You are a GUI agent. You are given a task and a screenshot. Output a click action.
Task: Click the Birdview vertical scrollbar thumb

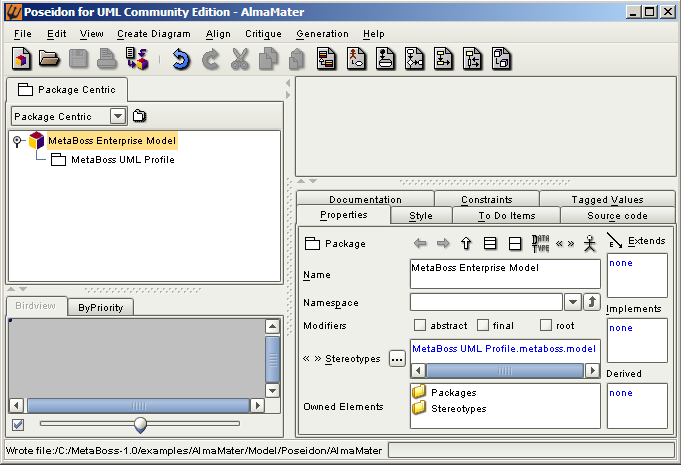point(272,359)
